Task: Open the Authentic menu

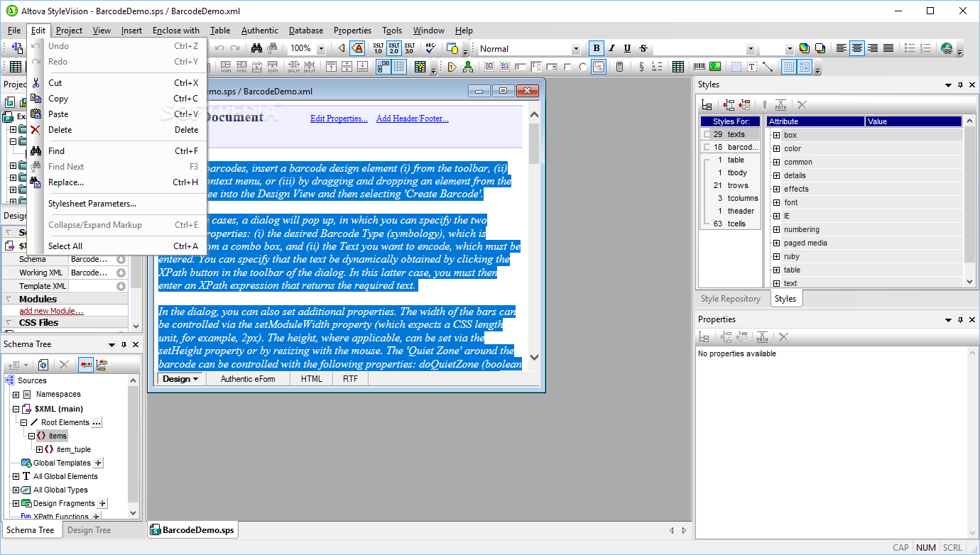Action: (260, 31)
